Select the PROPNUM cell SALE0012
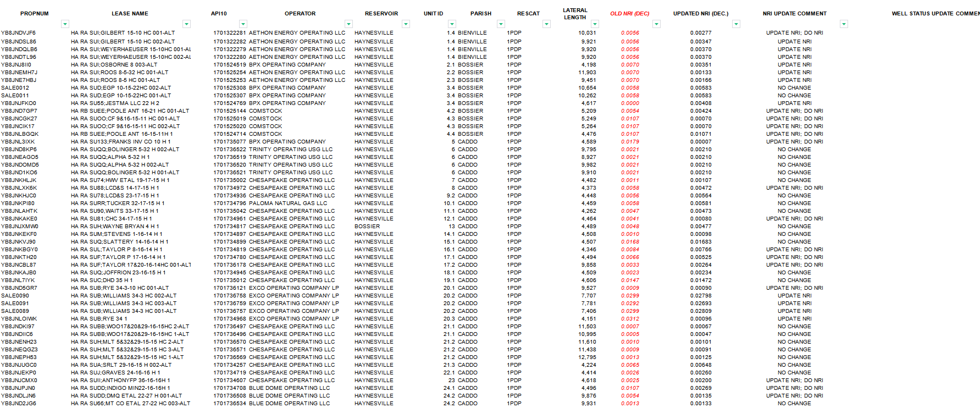This screenshot has height=408, width=980. point(15,88)
